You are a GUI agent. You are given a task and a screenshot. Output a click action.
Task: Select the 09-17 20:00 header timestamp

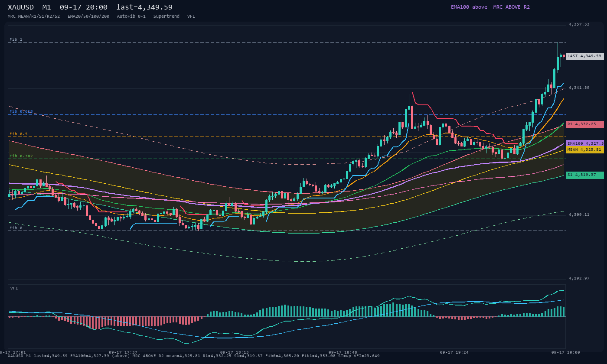pos(84,7)
